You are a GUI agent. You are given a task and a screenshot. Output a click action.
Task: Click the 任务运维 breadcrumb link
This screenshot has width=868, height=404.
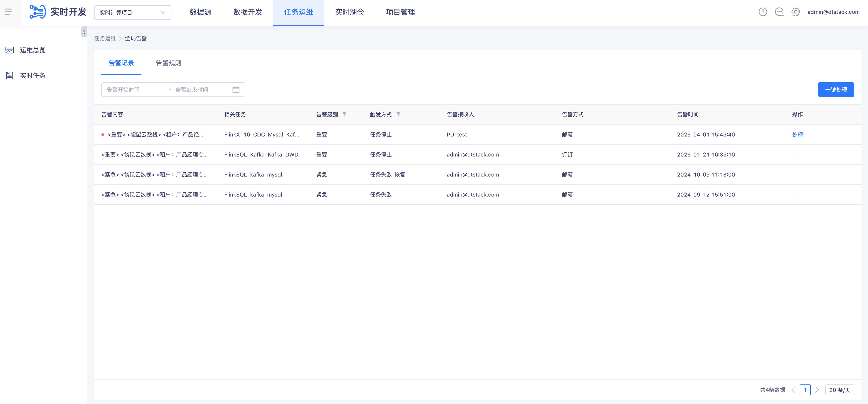[105, 38]
